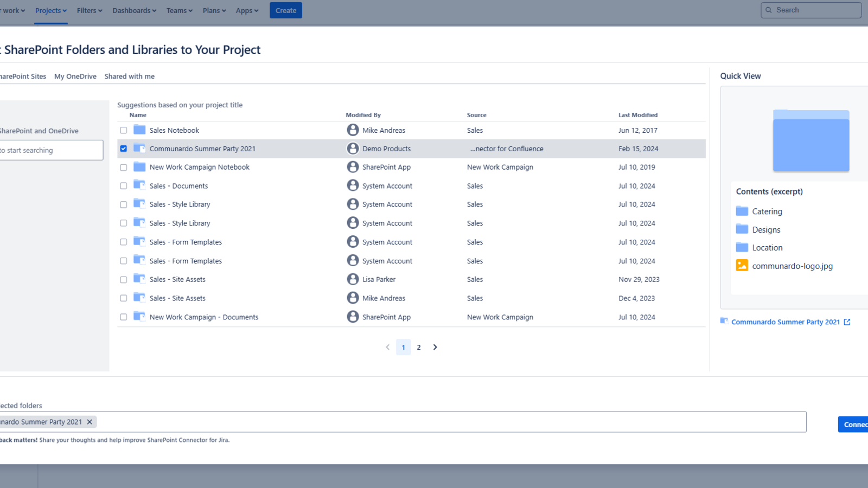This screenshot has height=488, width=868.
Task: Click the large folder preview in Quick View
Action: (x=811, y=141)
